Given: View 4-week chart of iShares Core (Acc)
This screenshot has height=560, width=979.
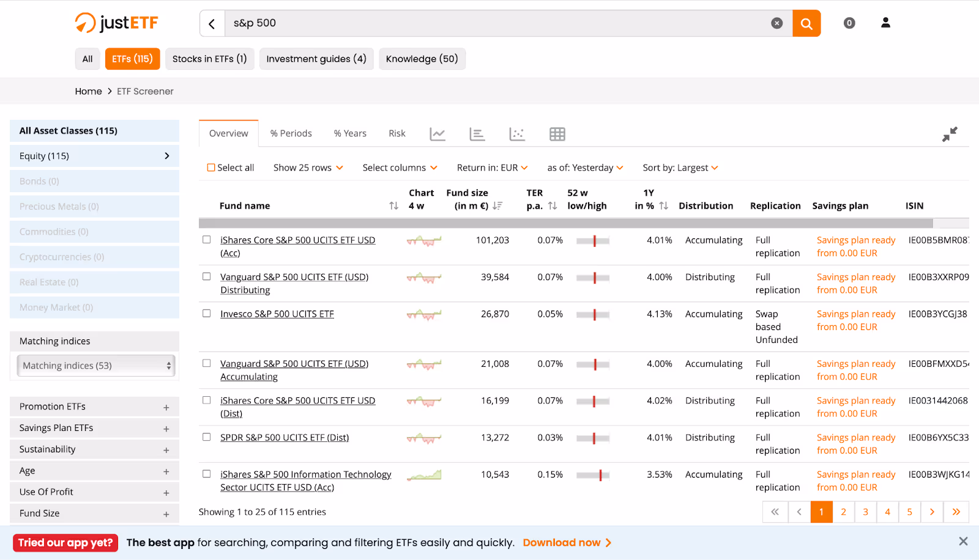Looking at the screenshot, I should click(424, 241).
